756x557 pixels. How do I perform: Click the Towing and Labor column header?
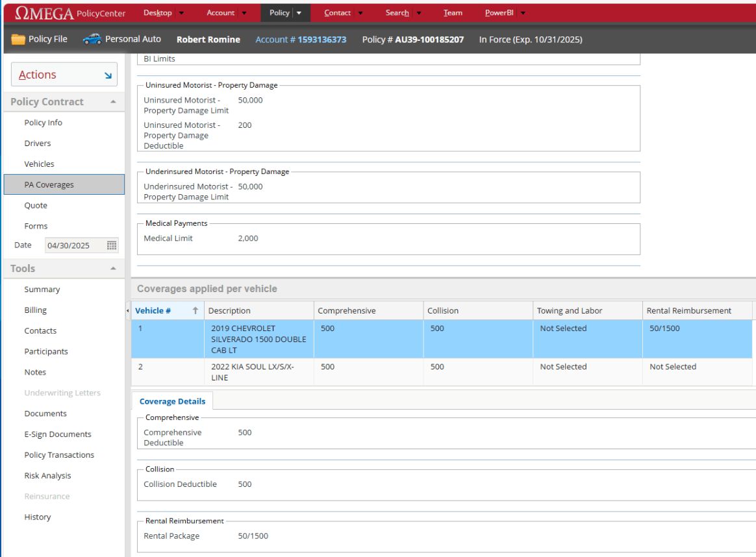coord(588,310)
